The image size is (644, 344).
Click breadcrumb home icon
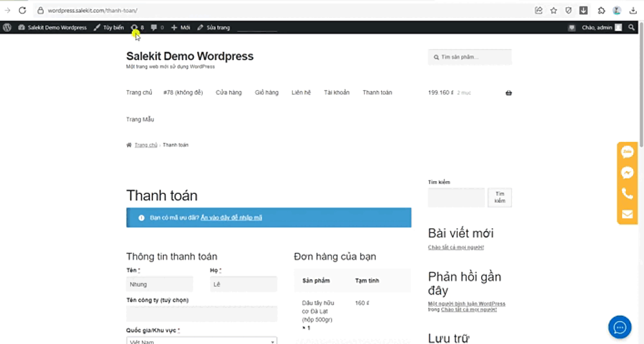(x=129, y=145)
